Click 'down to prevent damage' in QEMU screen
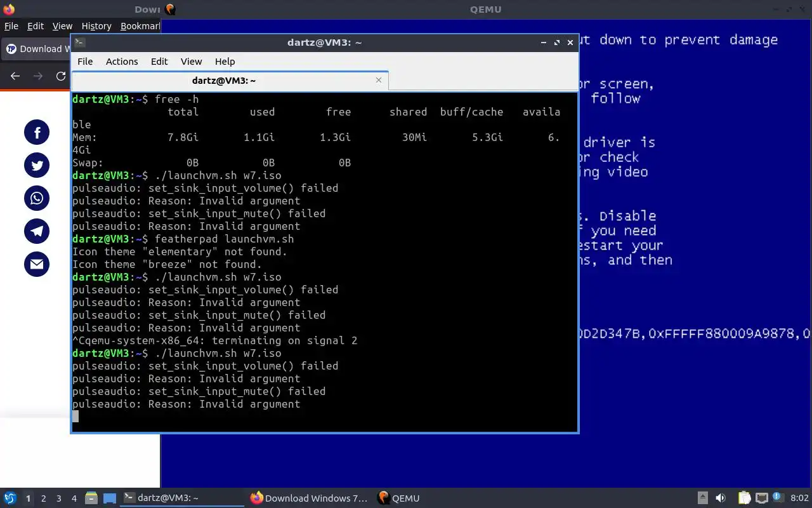Screen dimensions: 812x508 [688, 40]
